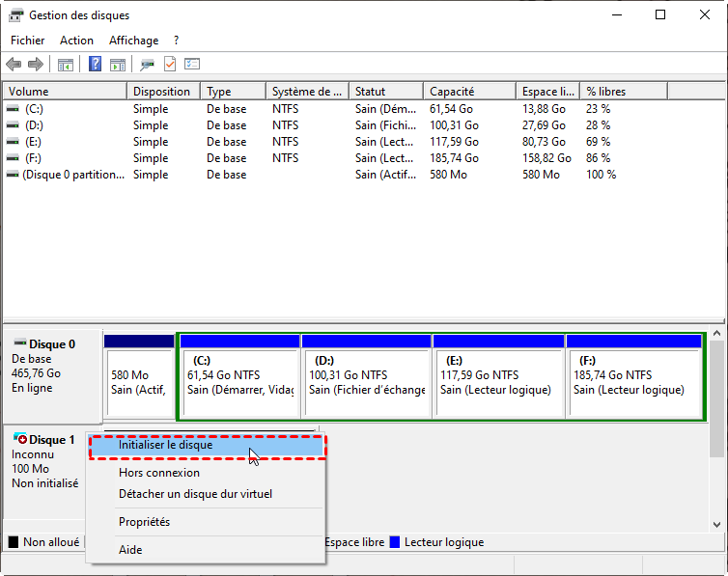Screen dimensions: 728x576
Task: Open the ? help menu
Action: [177, 41]
